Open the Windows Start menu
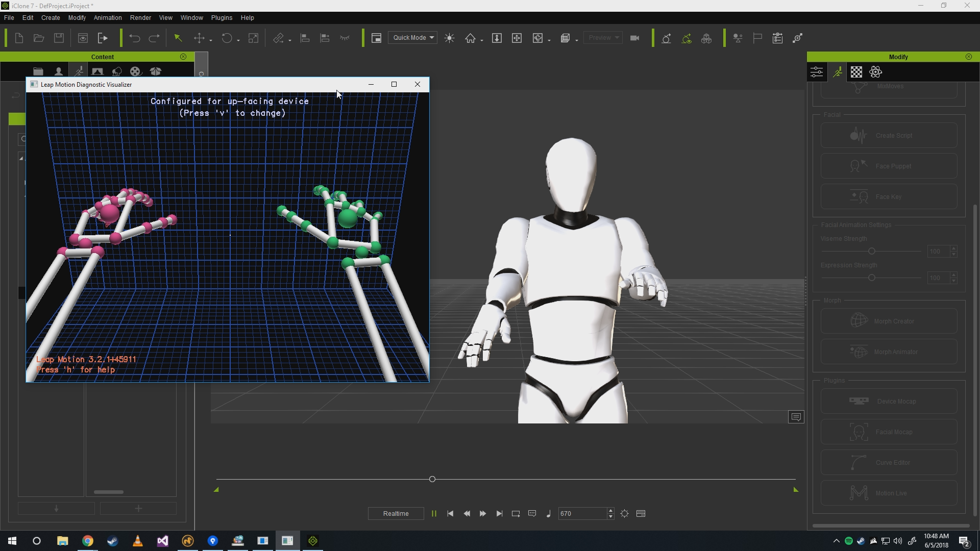The width and height of the screenshot is (980, 551). tap(12, 541)
